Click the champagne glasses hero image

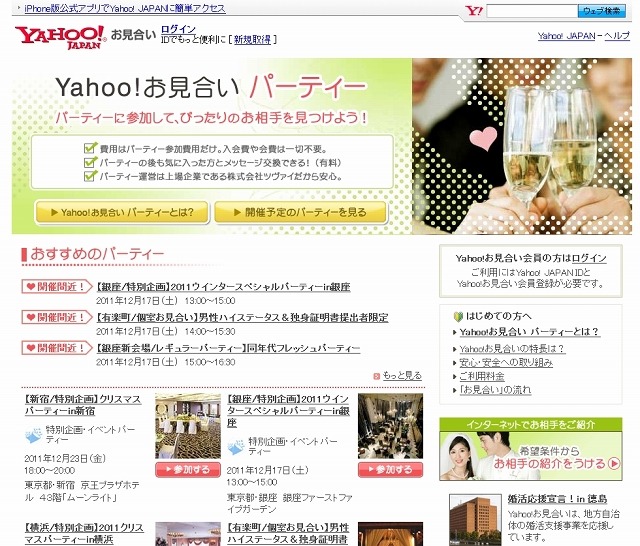(x=522, y=146)
